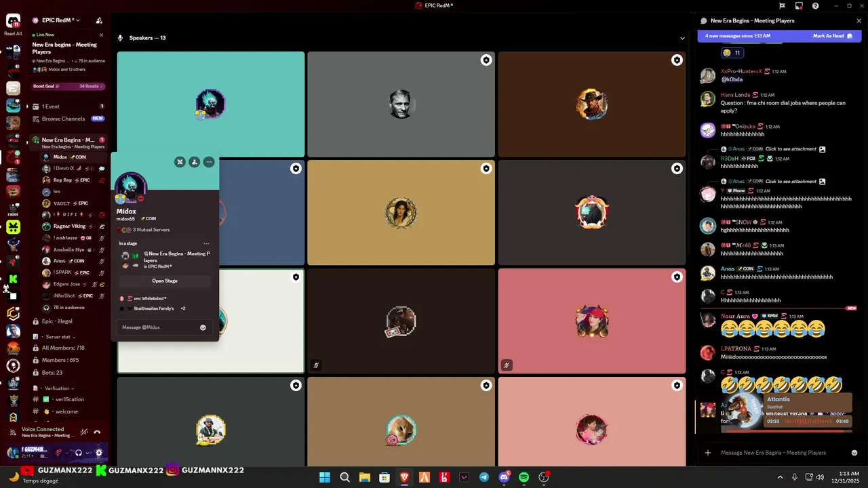The width and height of the screenshot is (868, 488).
Task: Open the welcome text channel
Action: point(68,411)
